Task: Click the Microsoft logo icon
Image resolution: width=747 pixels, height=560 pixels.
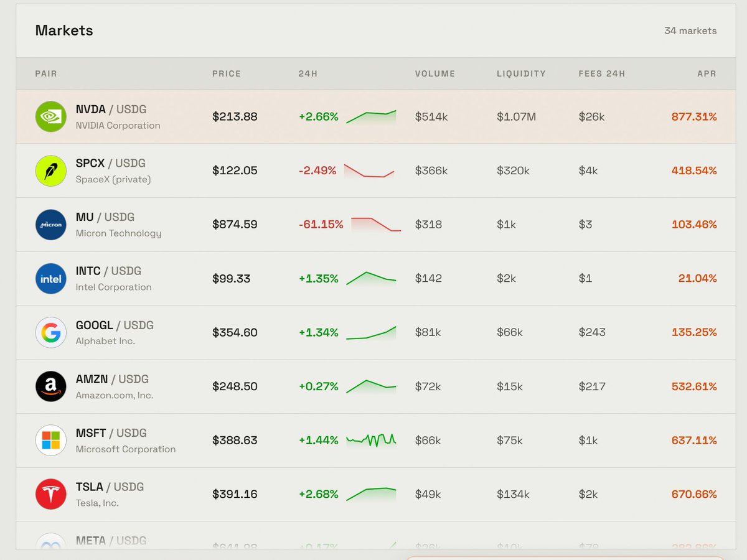Action: click(x=51, y=440)
